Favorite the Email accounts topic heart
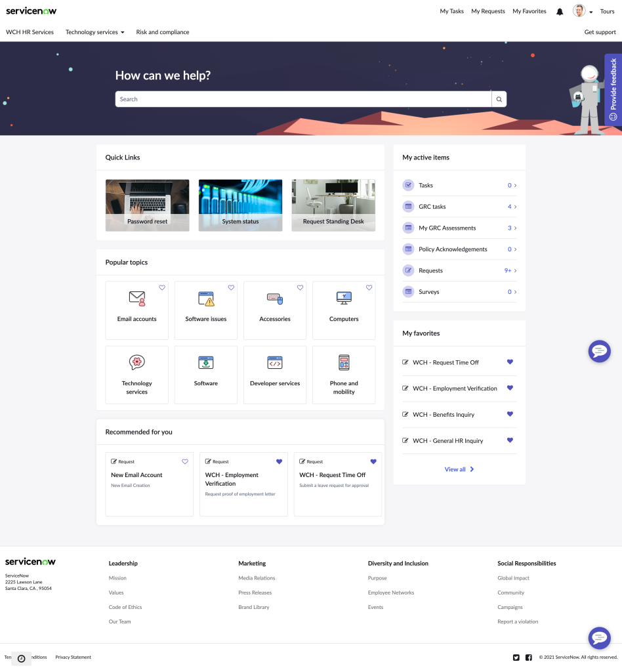Screen dimensions: 622x672 click(x=162, y=287)
